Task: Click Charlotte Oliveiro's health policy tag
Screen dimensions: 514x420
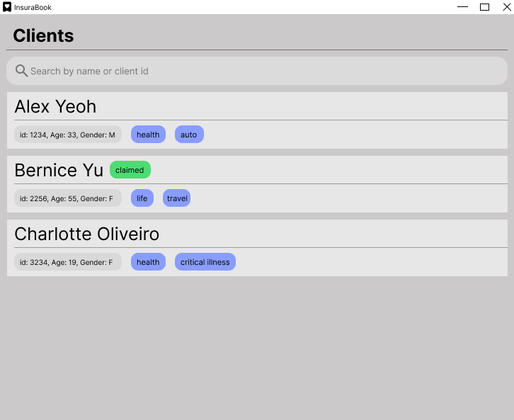Action: pyautogui.click(x=148, y=262)
